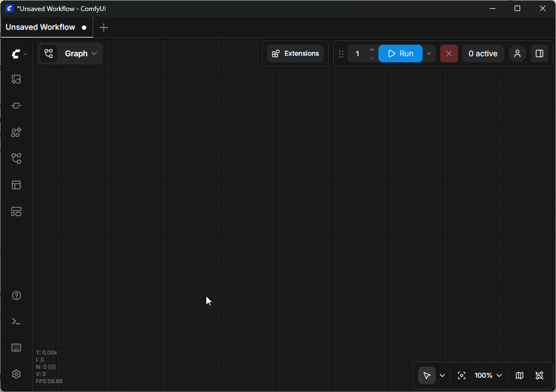
Task: Open ComfyUI settings via the gear icon
Action: (x=16, y=374)
